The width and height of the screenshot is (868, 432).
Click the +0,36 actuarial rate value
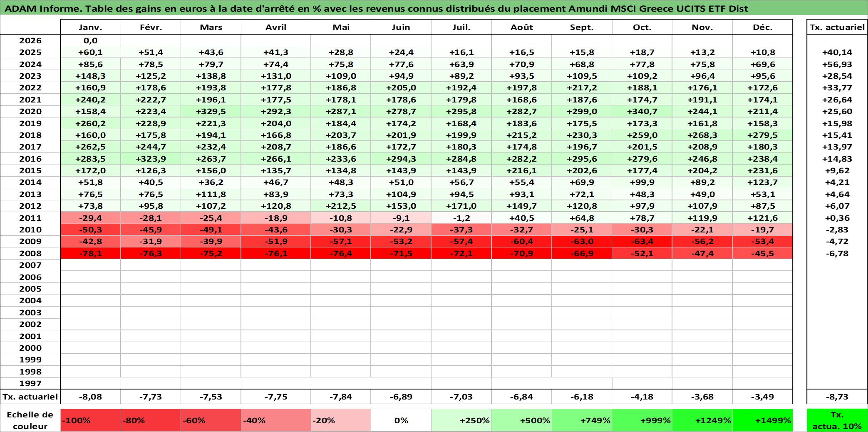point(837,218)
